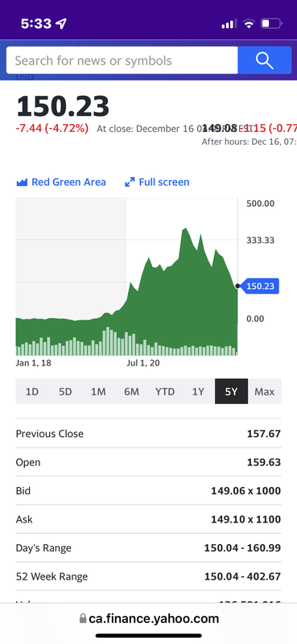Tap the 5:33 clock in status bar

coord(36,24)
